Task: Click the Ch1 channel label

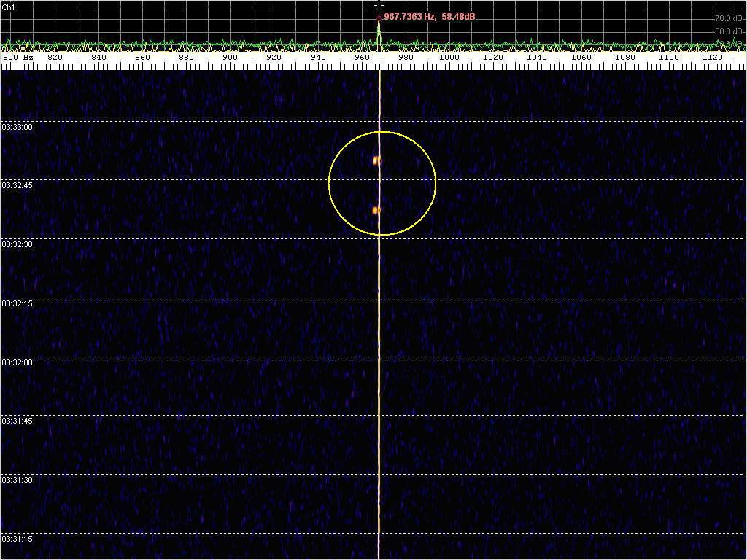Action: click(x=9, y=7)
